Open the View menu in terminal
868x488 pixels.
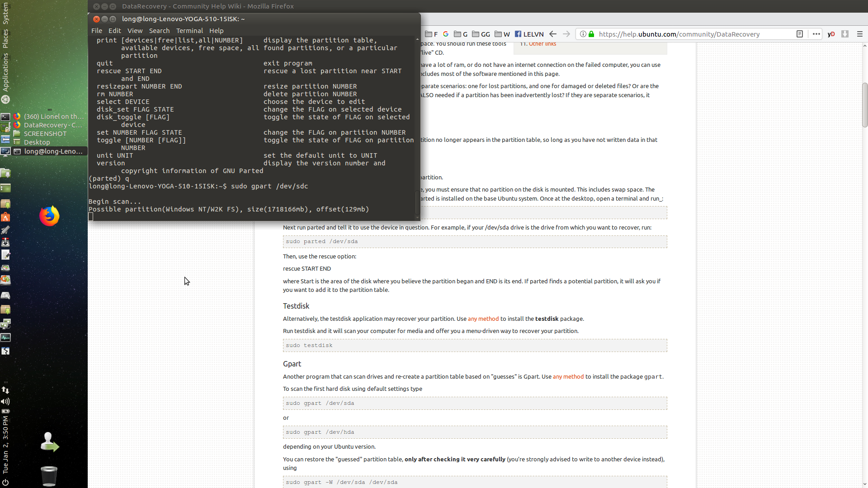coord(135,31)
